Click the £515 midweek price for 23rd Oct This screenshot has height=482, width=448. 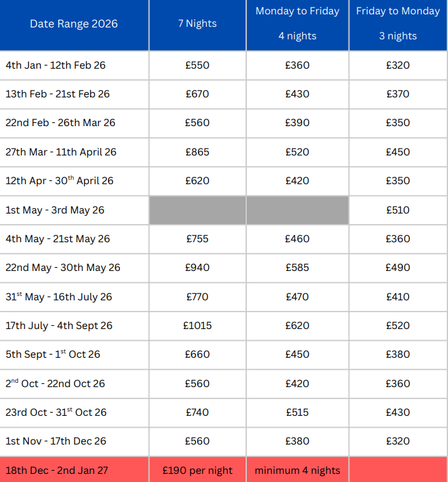pos(297,412)
